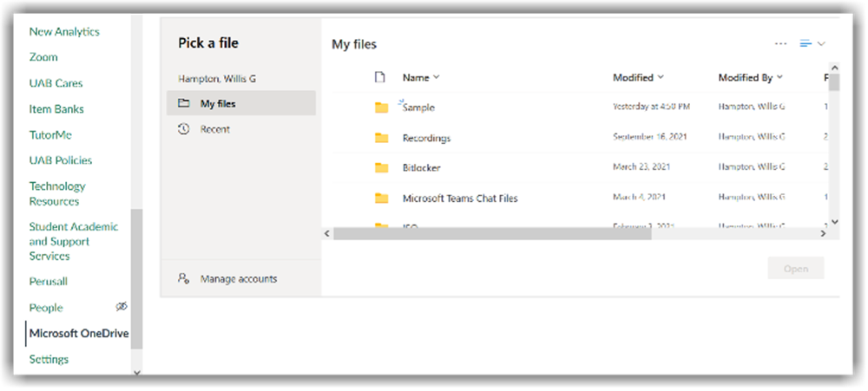Expand the Modified By column dropdown
Screen dimensions: 868x391
(779, 77)
